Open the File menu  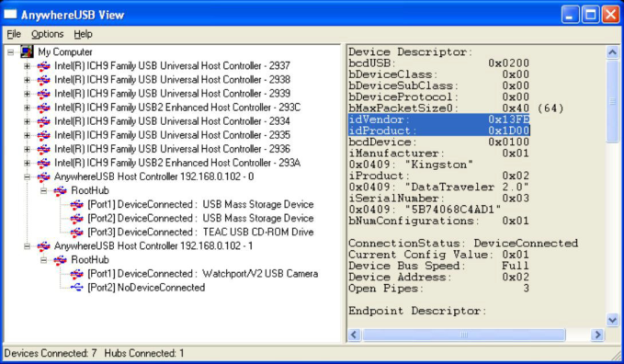pyautogui.click(x=14, y=34)
